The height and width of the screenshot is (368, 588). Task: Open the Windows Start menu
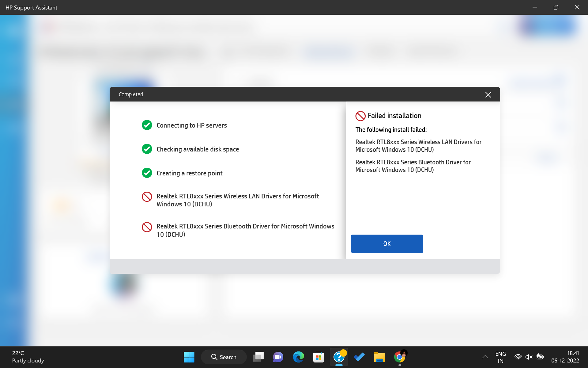pos(189,357)
